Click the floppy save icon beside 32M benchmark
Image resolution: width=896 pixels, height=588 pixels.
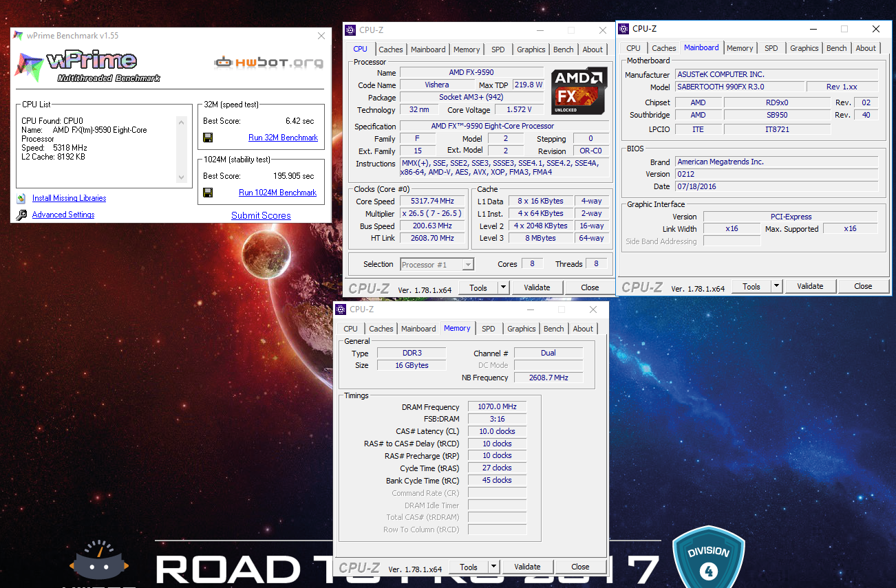pos(208,138)
